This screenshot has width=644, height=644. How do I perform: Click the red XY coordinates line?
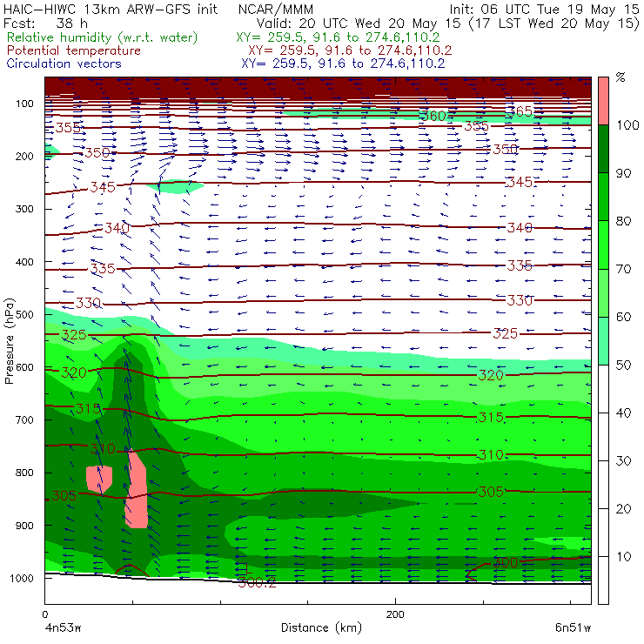coord(350,50)
